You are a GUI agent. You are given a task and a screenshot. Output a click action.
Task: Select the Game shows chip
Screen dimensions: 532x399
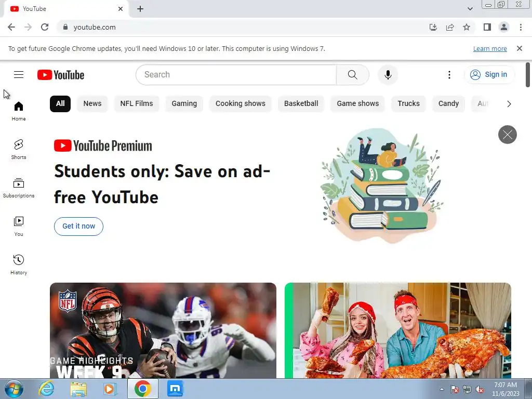(358, 104)
